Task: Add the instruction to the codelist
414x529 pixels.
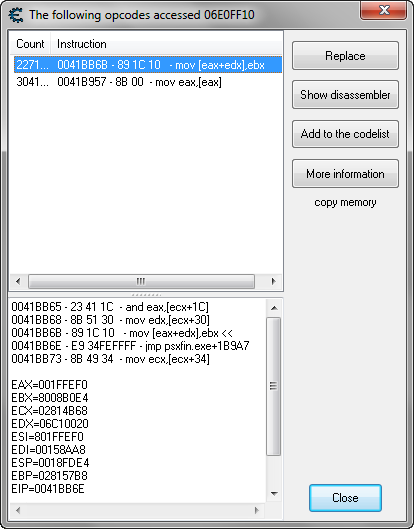Action: [x=345, y=134]
